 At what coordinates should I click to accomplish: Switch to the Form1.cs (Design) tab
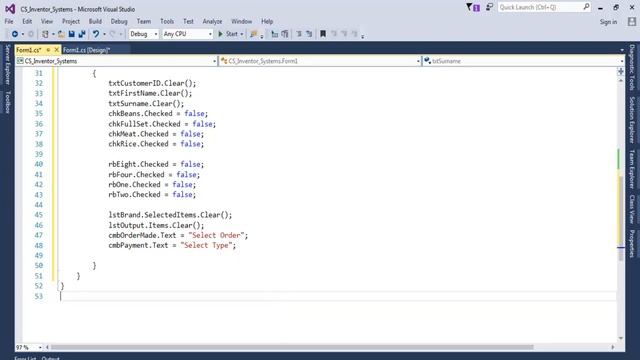(87, 50)
